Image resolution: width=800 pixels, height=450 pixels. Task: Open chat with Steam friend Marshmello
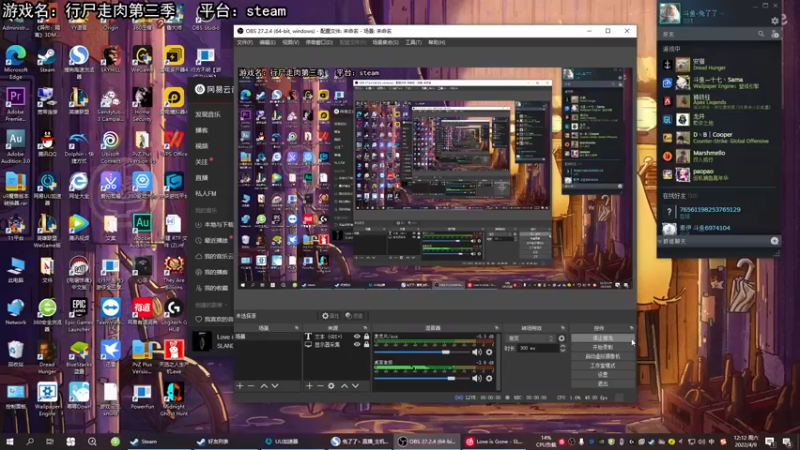coord(709,156)
